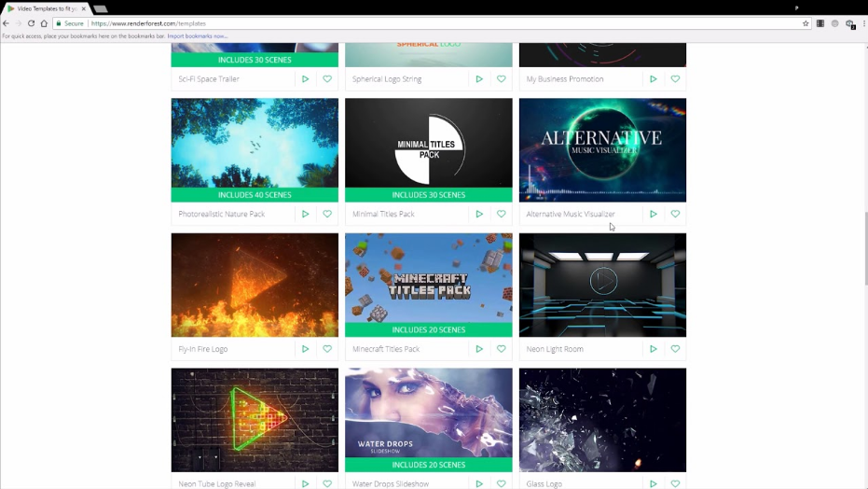Image resolution: width=868 pixels, height=489 pixels.
Task: Favorite the Water Drops Slideshow template
Action: [x=501, y=483]
